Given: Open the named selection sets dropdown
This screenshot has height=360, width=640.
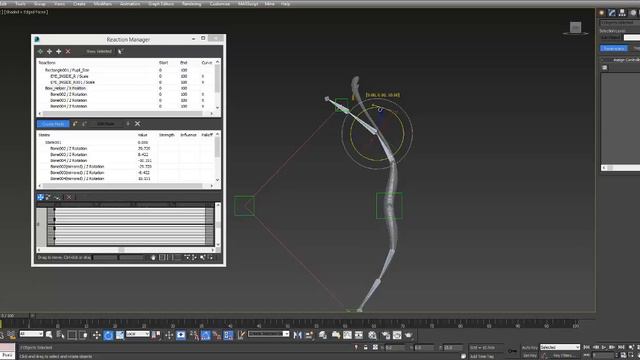Looking at the screenshot, I should click(269, 334).
